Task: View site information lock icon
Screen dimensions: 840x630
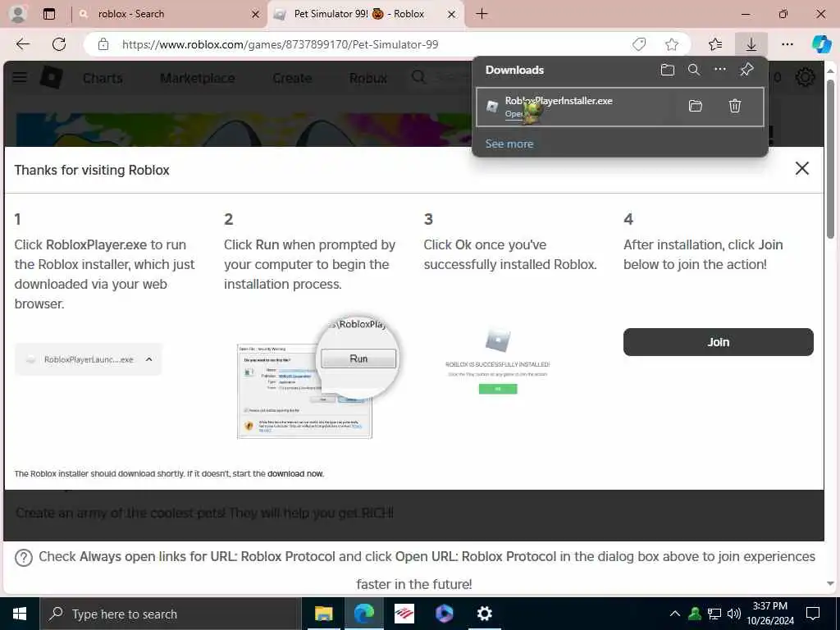Action: coord(103,44)
